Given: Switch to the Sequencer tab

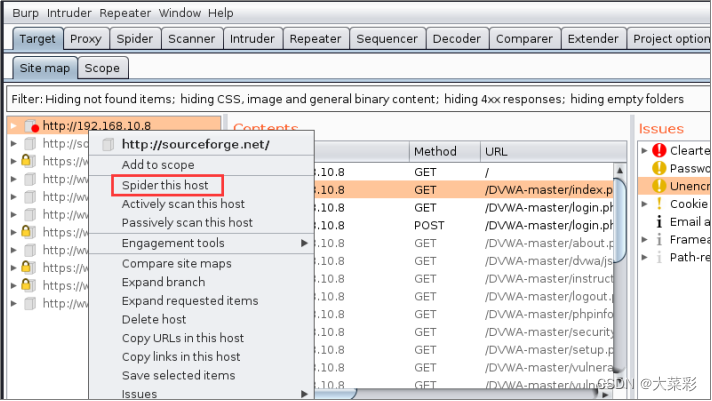Looking at the screenshot, I should tap(387, 39).
